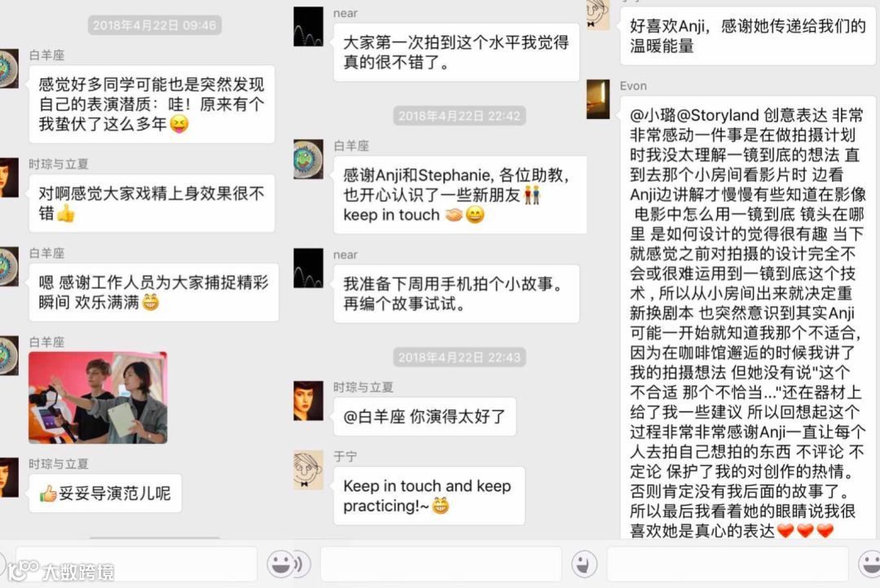Screen dimensions: 880x588
Task: Select the 妥妥导演范儿呢 message bubble
Action: 105,494
